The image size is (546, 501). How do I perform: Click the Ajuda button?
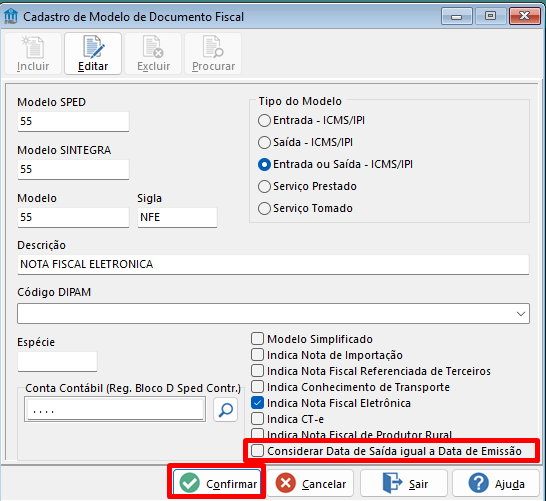click(496, 483)
